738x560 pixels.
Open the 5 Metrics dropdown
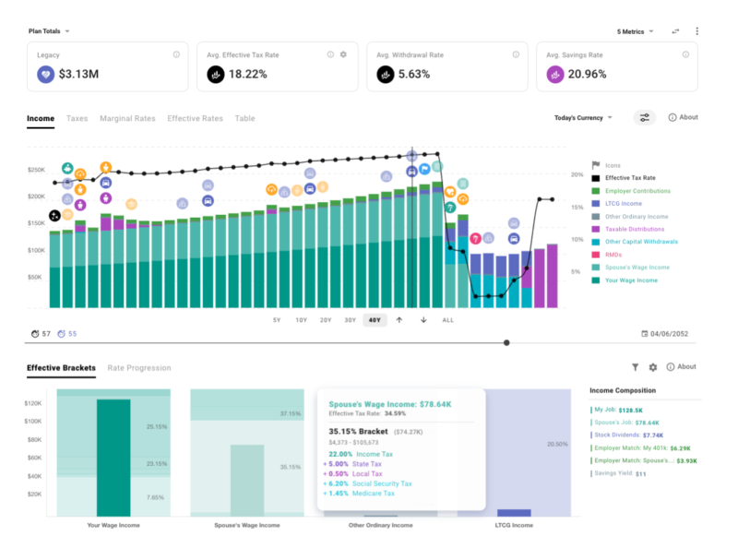pyautogui.click(x=635, y=31)
